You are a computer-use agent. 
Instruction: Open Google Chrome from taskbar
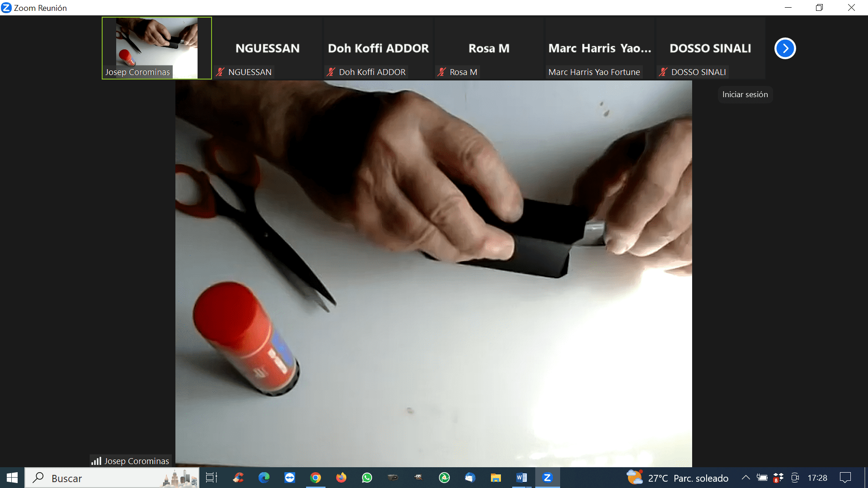(316, 478)
